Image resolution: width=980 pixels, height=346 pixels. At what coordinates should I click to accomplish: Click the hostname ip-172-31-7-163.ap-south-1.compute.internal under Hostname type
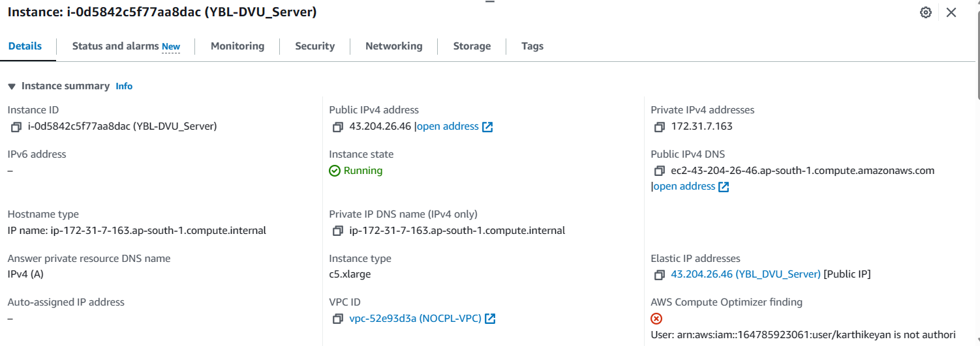tap(159, 231)
